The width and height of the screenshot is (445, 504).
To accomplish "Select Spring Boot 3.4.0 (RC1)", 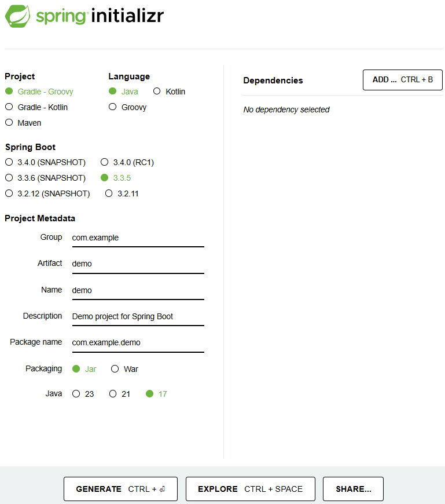I will point(127,162).
